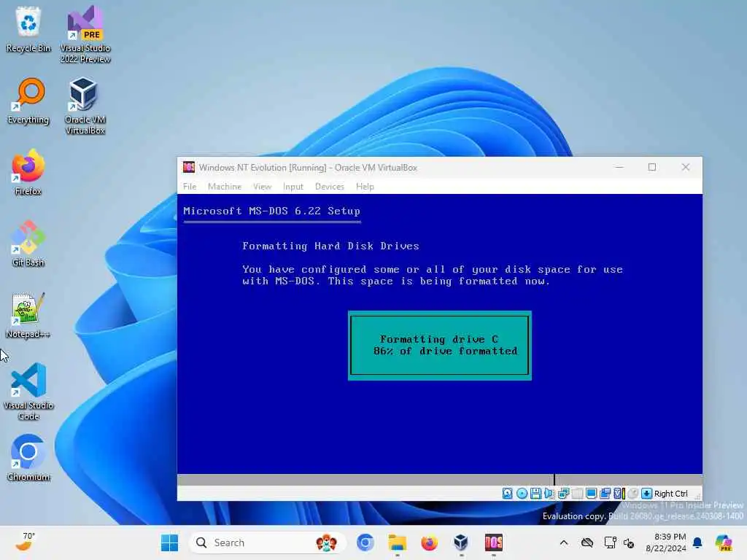
Task: Click the window title text
Action: pyautogui.click(x=308, y=168)
